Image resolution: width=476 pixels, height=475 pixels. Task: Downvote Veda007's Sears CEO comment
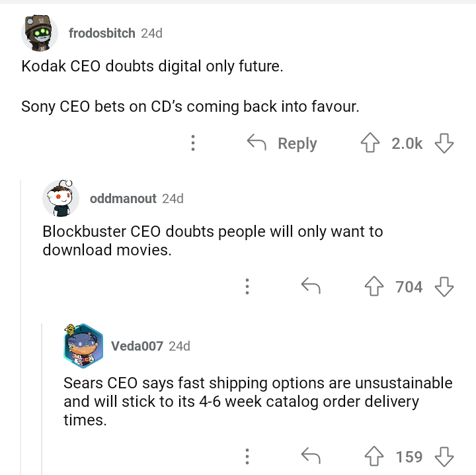coord(444,456)
